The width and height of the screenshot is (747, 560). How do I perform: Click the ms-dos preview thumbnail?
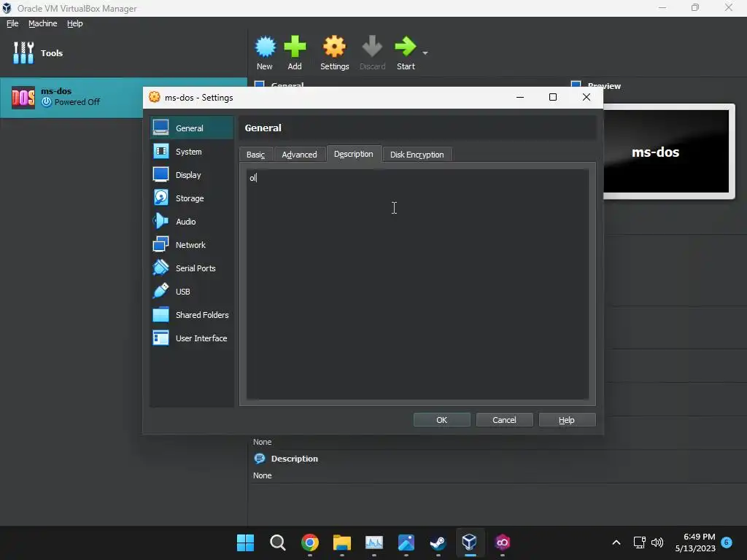[x=667, y=151]
